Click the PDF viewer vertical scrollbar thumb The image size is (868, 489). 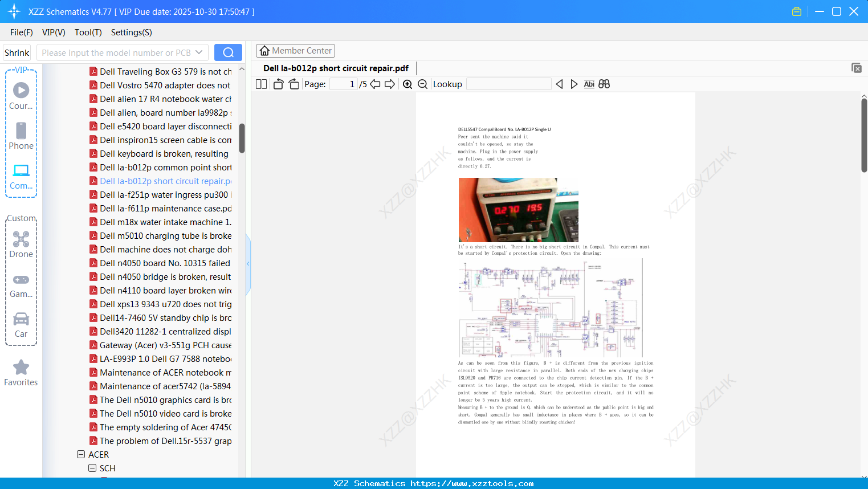tap(864, 136)
